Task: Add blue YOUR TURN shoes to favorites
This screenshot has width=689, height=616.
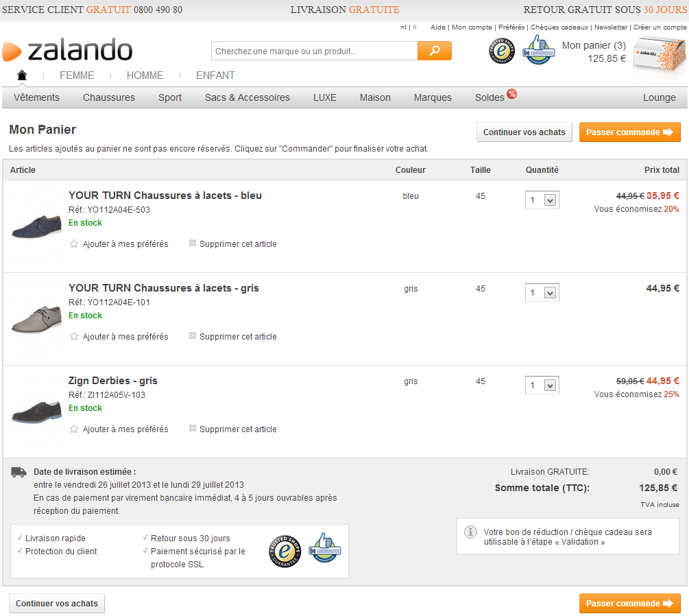Action: pos(119,244)
